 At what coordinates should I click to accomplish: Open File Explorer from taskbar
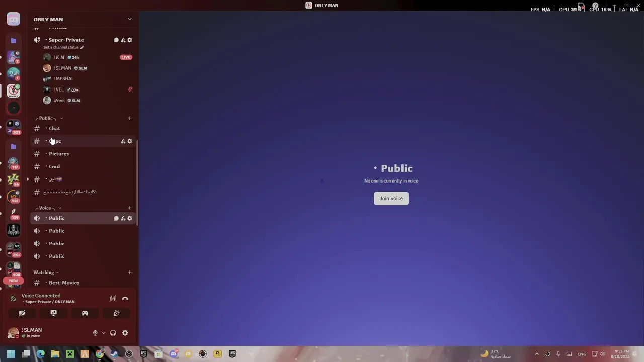pyautogui.click(x=55, y=354)
